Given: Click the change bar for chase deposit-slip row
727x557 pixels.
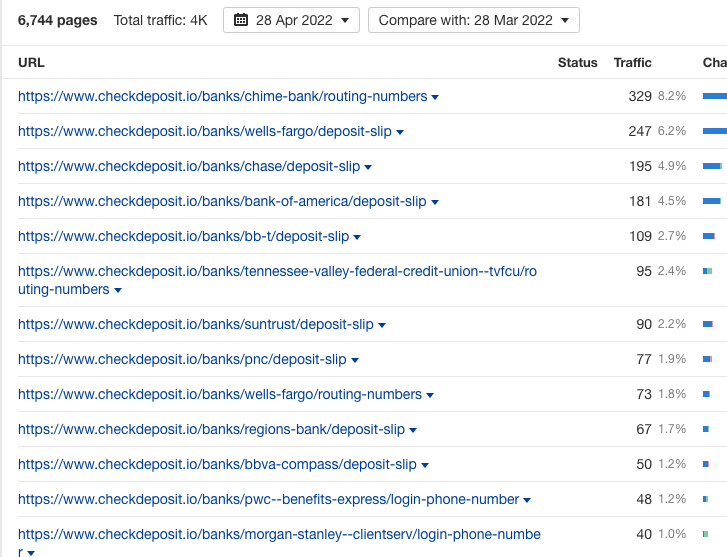Looking at the screenshot, I should (x=712, y=166).
